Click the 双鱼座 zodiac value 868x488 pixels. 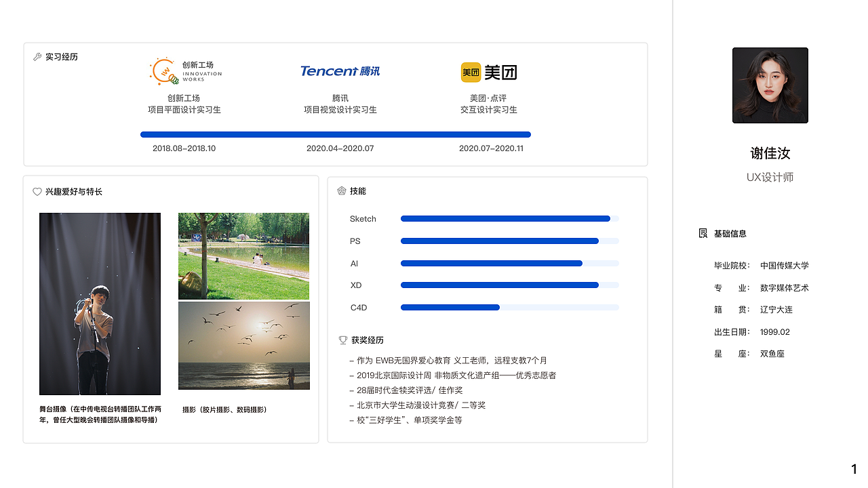(x=772, y=354)
